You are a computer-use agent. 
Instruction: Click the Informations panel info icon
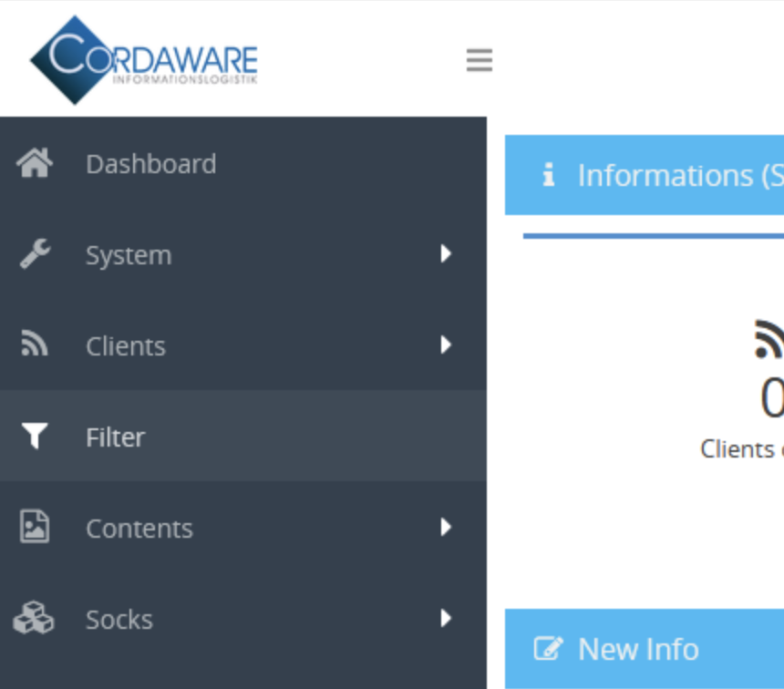(x=549, y=175)
